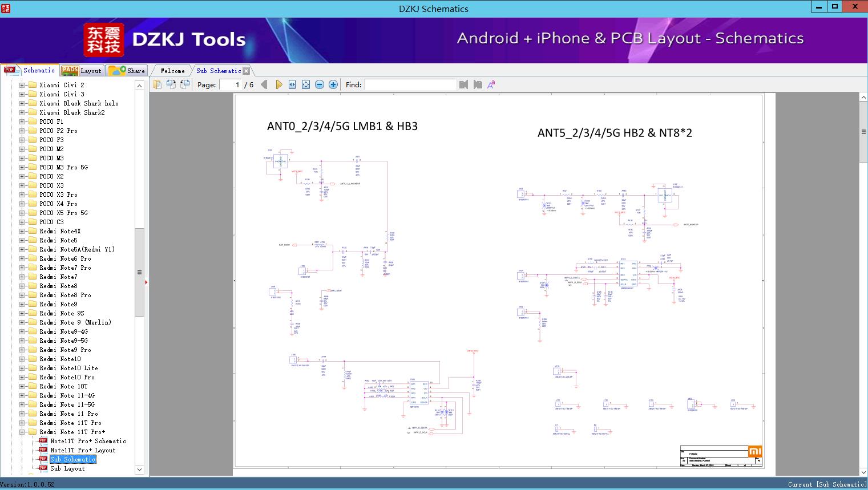Click the DZKJ red logo in banner
The width and height of the screenshot is (868, 490).
click(103, 40)
